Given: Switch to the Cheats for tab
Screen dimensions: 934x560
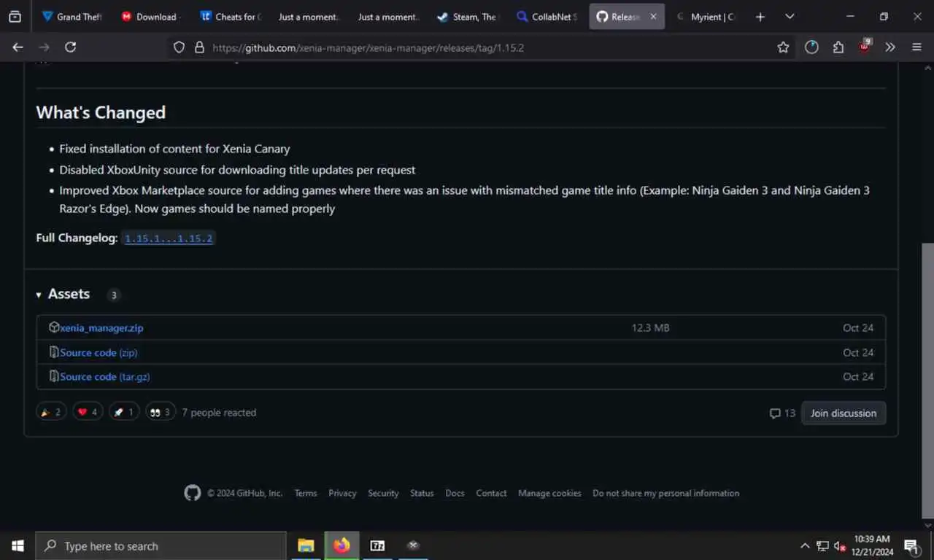Looking at the screenshot, I should (x=231, y=17).
